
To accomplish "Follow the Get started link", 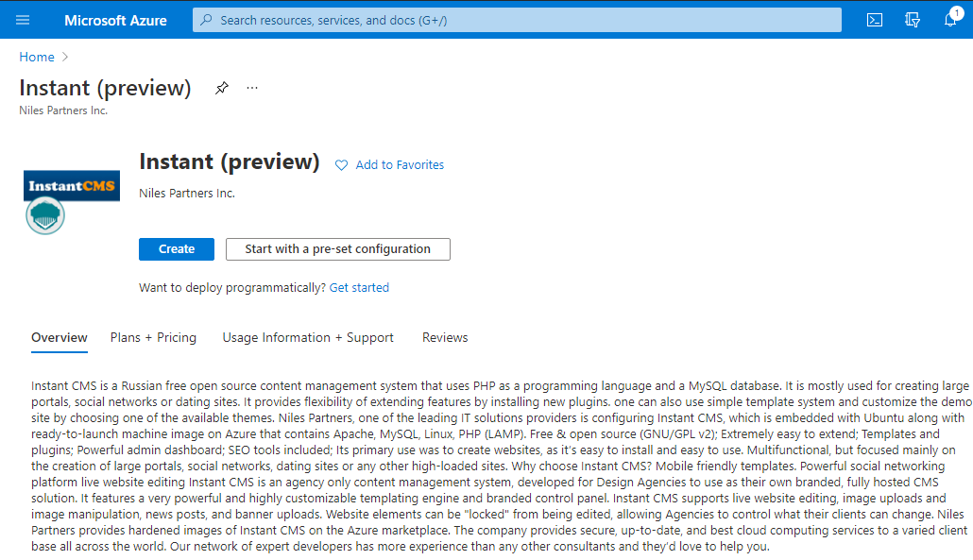I will click(359, 287).
